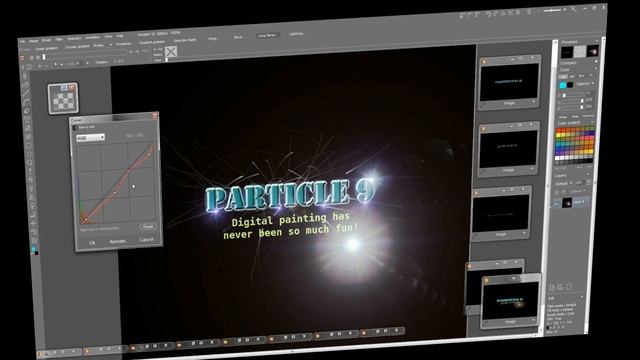Click the second floating Image preview window
This screenshot has width=640, height=360.
509,149
